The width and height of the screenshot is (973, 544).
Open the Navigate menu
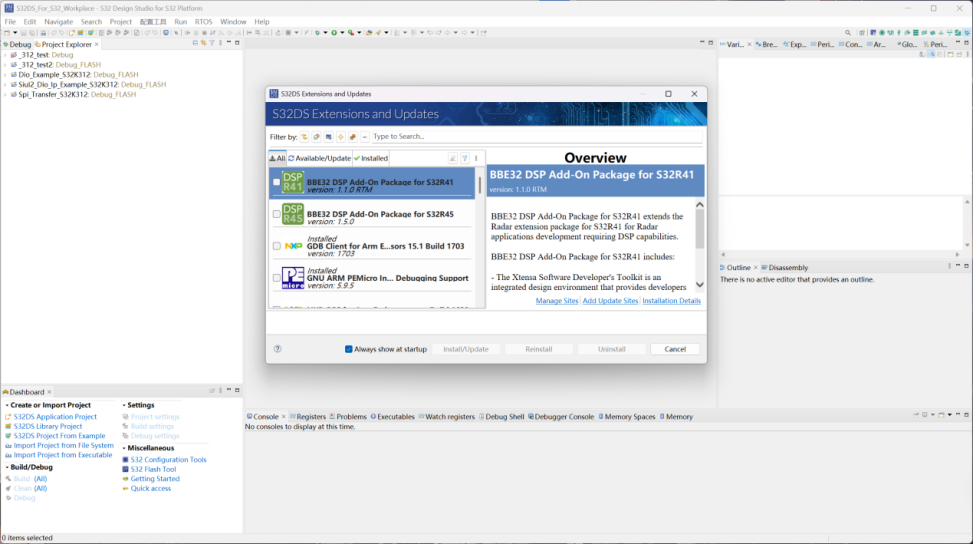(x=58, y=22)
